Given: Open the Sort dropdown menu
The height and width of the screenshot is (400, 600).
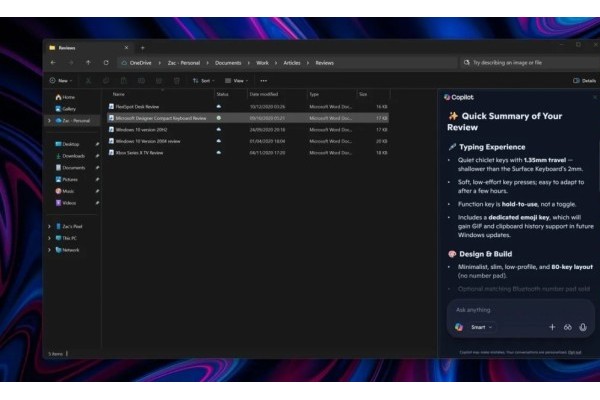Looking at the screenshot, I should (x=203, y=81).
